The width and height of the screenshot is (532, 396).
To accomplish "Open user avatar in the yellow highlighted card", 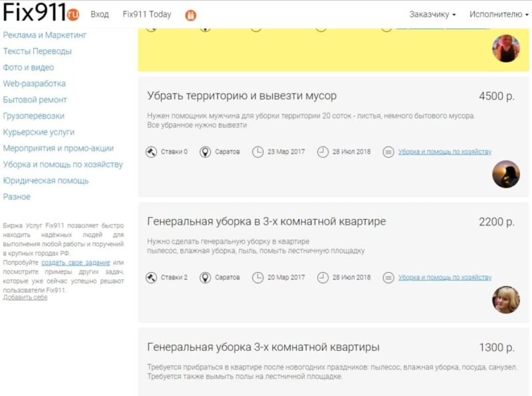I will tap(505, 49).
